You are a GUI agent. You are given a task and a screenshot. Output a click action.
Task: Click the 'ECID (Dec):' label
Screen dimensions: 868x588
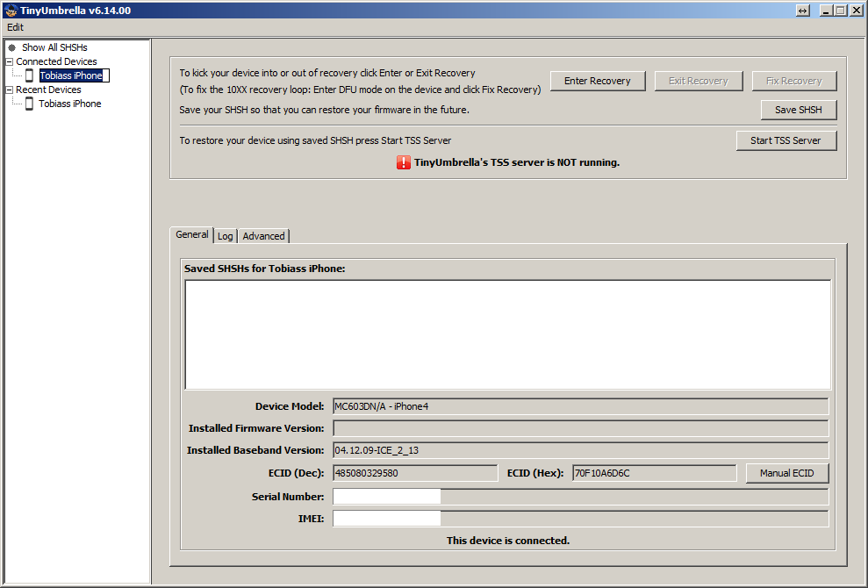pos(296,473)
